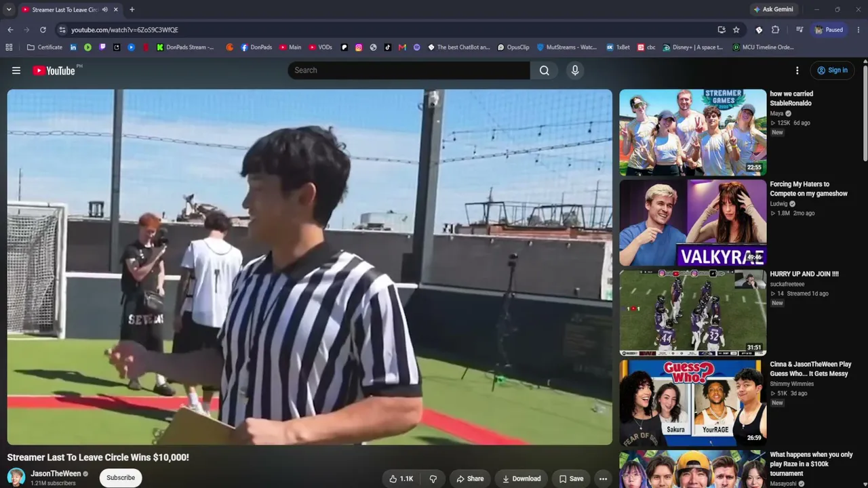Subscribe to JasonTheWeen

(121, 478)
